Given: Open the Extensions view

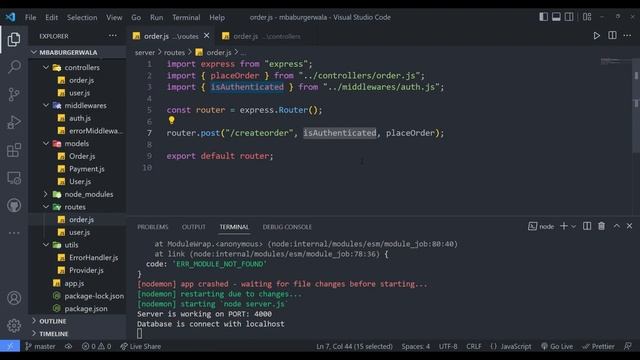Looking at the screenshot, I should [x=14, y=150].
